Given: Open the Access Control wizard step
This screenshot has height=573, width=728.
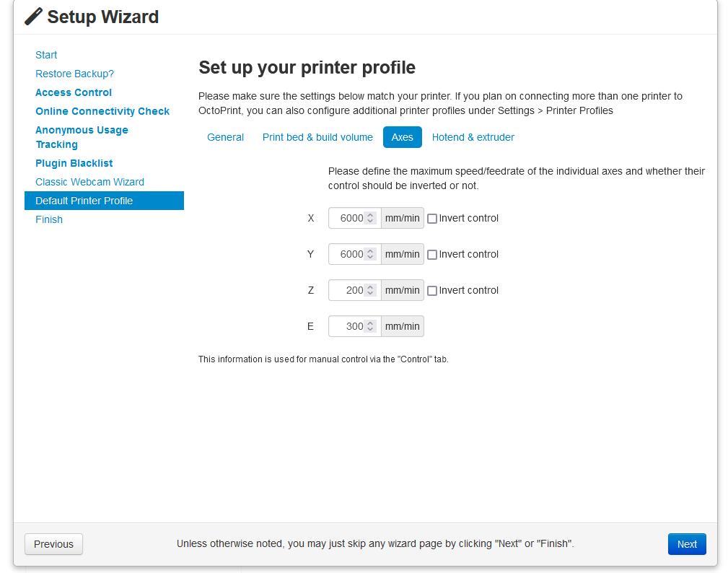Looking at the screenshot, I should 74,92.
